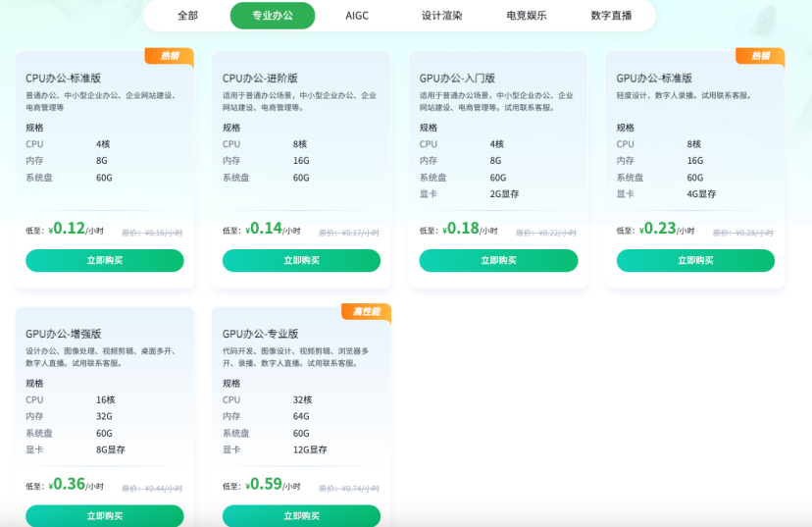Open the AIGC tab

tap(357, 16)
